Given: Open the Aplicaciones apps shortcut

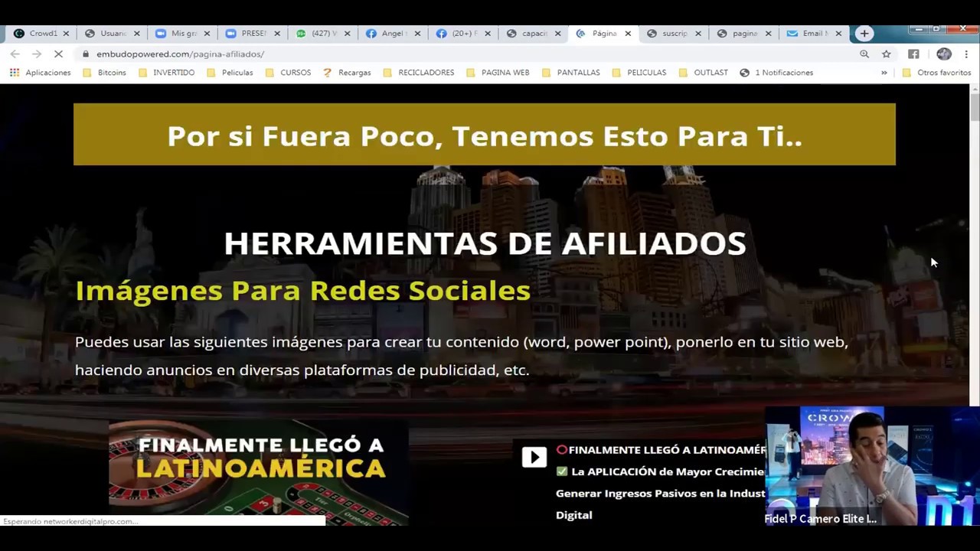Looking at the screenshot, I should (41, 73).
